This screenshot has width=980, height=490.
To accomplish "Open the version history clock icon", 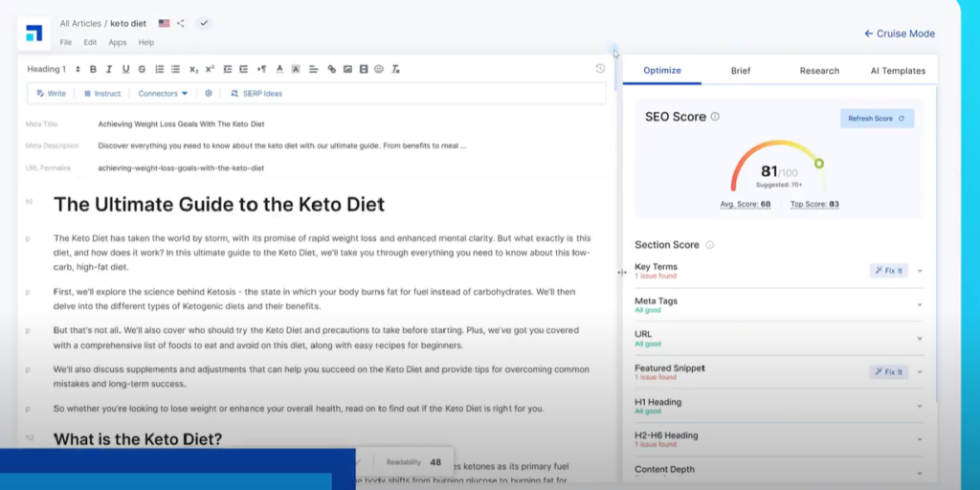I will [600, 69].
